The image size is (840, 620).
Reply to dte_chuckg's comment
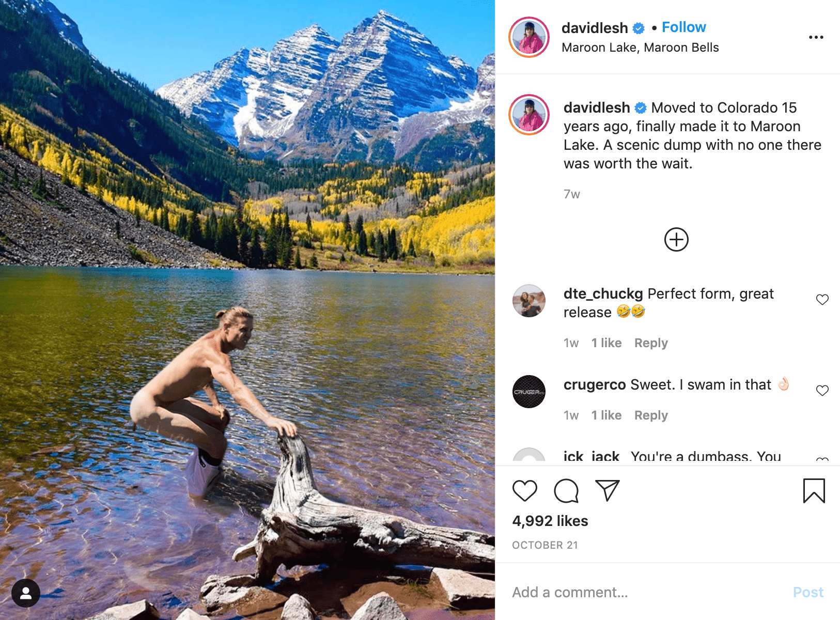click(651, 343)
